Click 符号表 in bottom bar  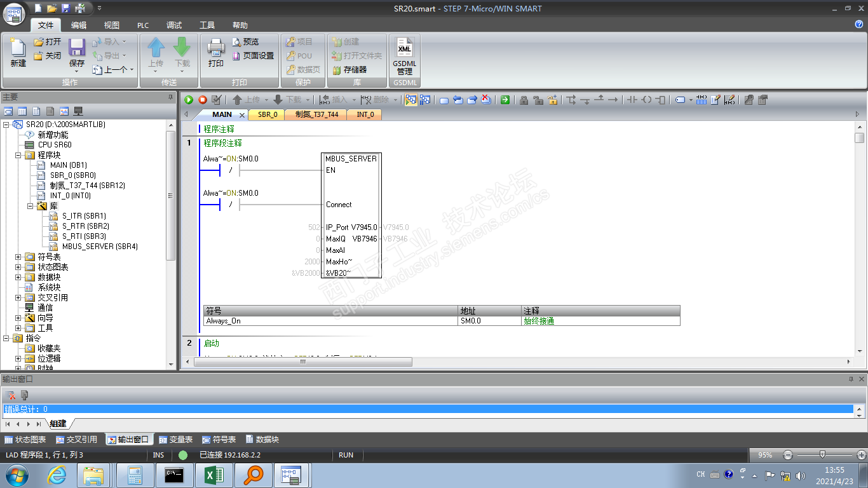coord(219,440)
